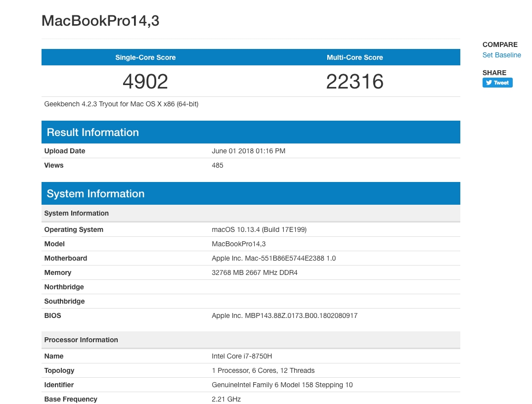The height and width of the screenshot is (404, 532).
Task: Select the 32768 MB 2667 MHz DDR4 value
Action: click(255, 272)
